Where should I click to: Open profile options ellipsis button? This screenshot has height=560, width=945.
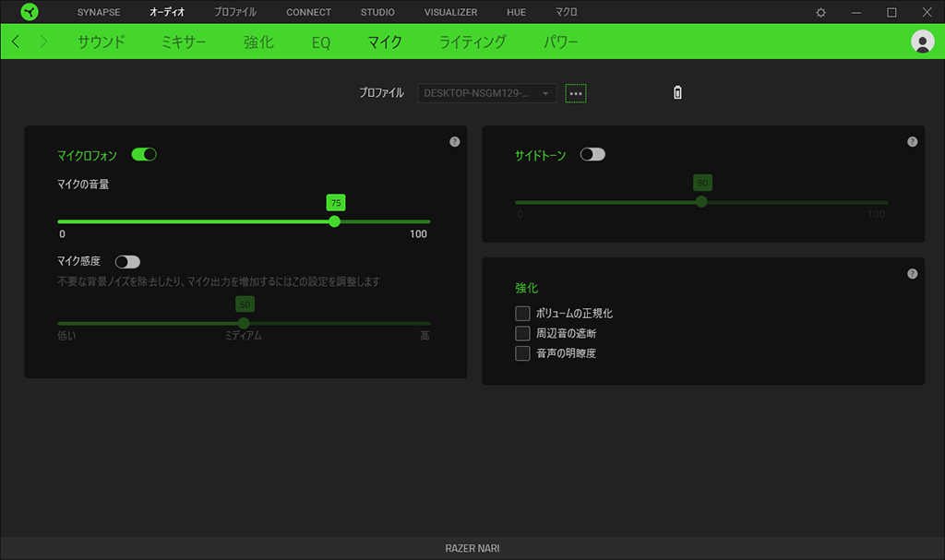576,93
